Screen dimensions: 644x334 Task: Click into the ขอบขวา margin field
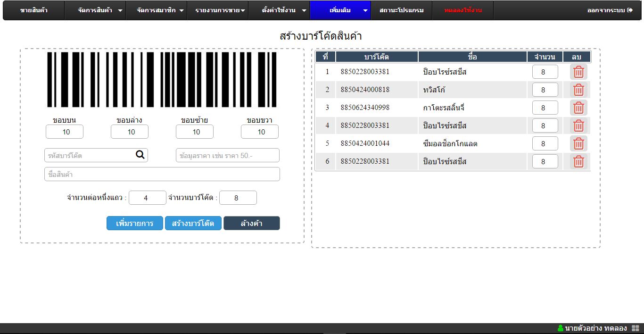point(260,132)
